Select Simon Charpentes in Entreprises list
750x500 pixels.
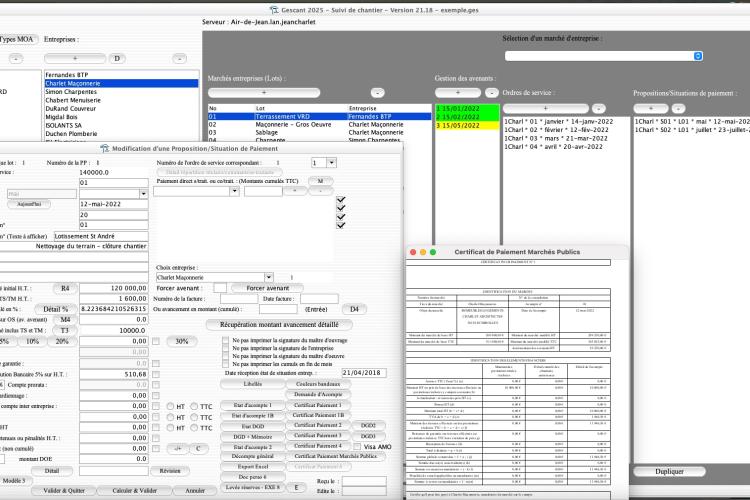(x=121, y=91)
